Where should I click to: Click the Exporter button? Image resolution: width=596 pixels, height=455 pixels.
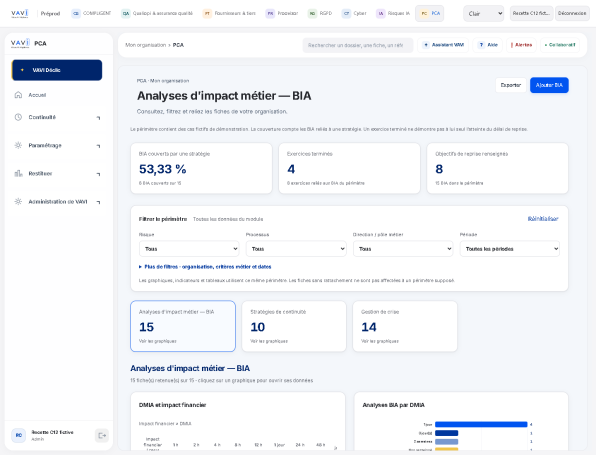click(x=510, y=85)
